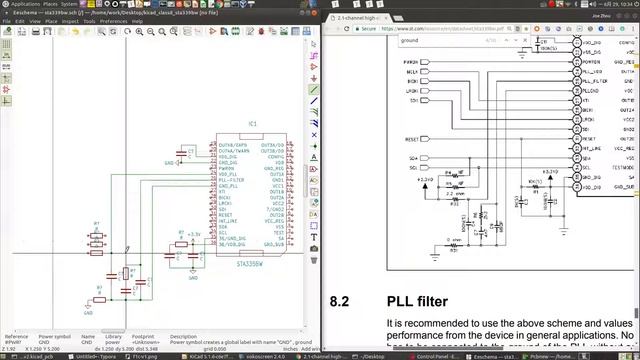Screen dimensions: 640x360
Task: Open the View menu in Eeschema
Action: (35, 21)
